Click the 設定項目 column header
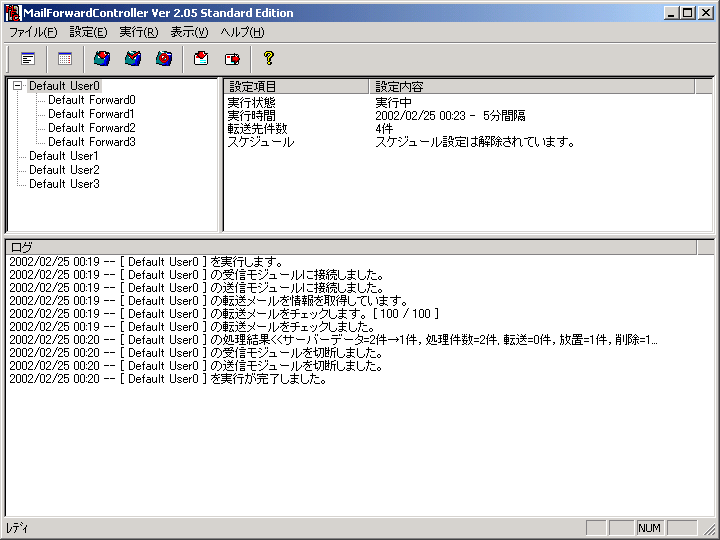The image size is (720, 540). pos(296,86)
